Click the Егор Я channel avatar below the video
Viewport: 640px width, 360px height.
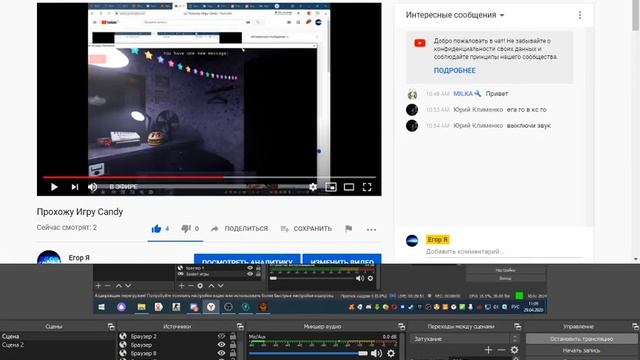click(49, 257)
